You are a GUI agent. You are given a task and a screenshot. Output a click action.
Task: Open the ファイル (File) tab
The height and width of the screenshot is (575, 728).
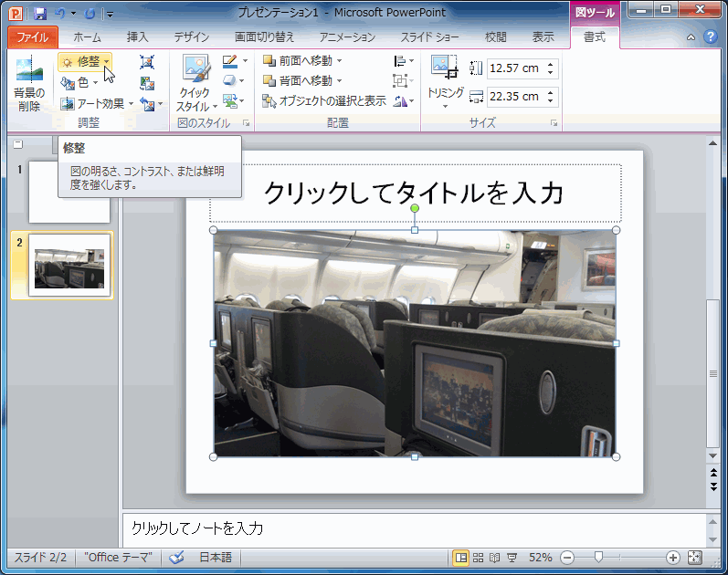coord(32,37)
